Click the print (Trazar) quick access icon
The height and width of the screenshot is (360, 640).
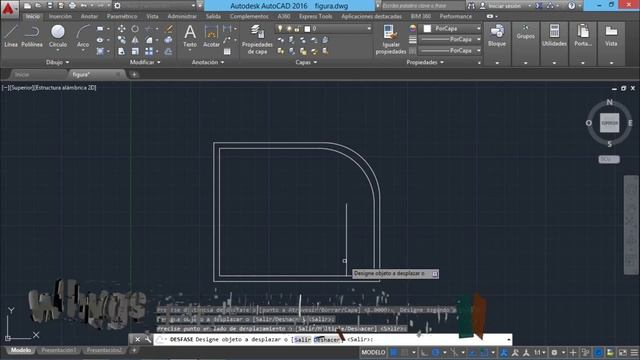[72, 6]
